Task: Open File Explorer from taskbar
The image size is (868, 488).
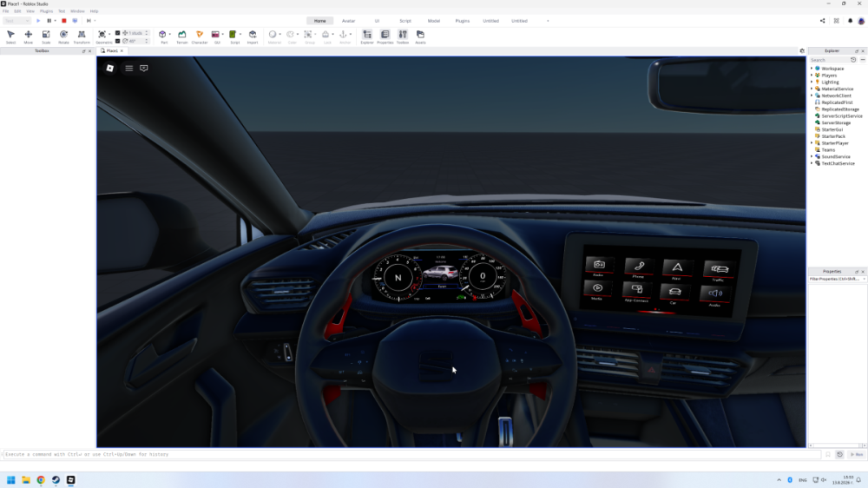Action: [26, 479]
